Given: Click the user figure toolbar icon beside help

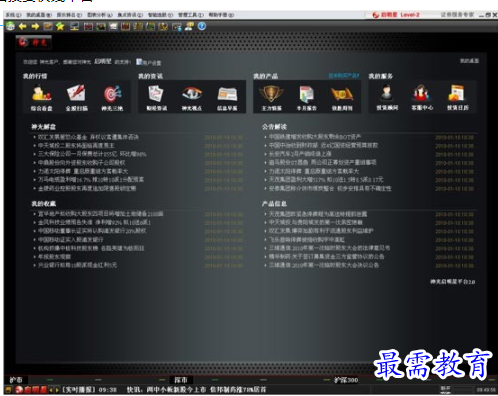Looking at the screenshot, I should tap(189, 26).
